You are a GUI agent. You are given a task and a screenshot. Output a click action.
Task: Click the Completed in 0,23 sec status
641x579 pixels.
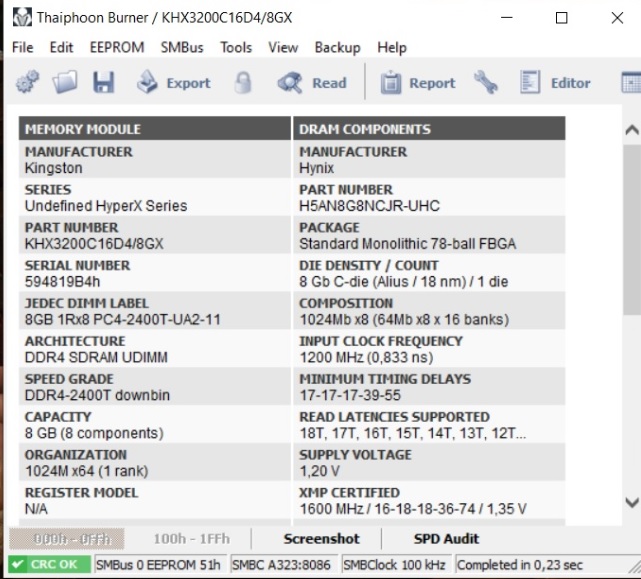coord(520,565)
